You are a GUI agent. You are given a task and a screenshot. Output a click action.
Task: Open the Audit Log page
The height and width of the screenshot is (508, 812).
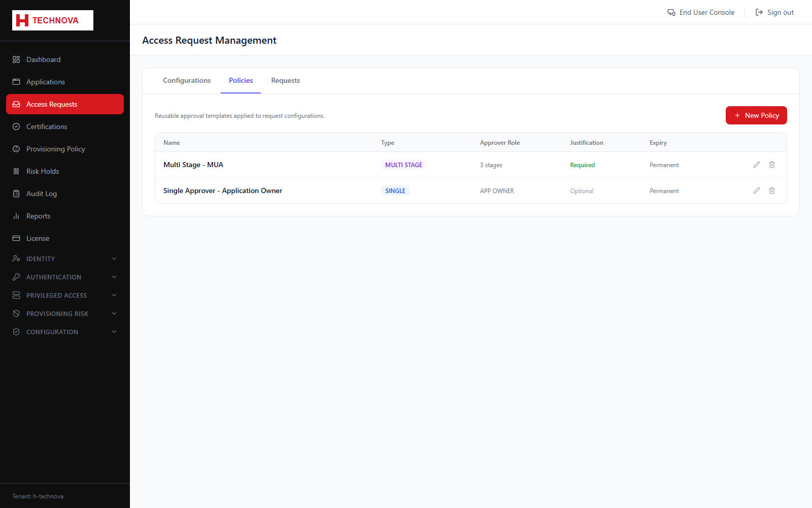coord(65,194)
